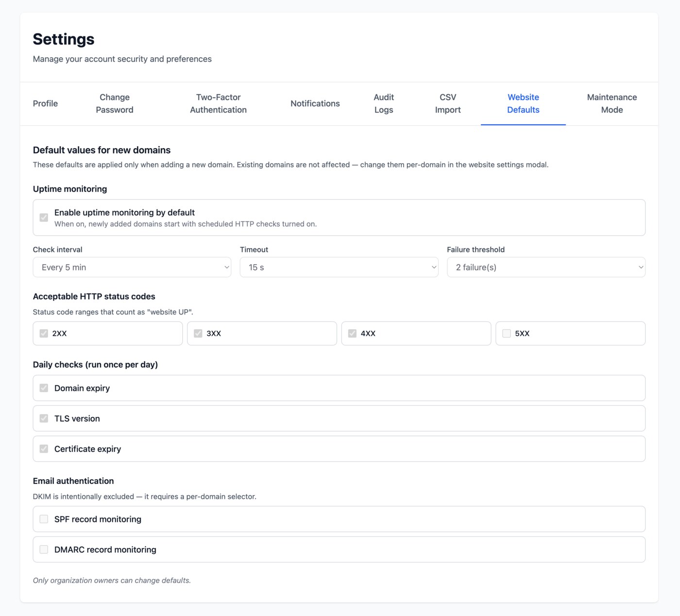The image size is (680, 616).
Task: Go to the Notifications tab
Action: point(315,103)
